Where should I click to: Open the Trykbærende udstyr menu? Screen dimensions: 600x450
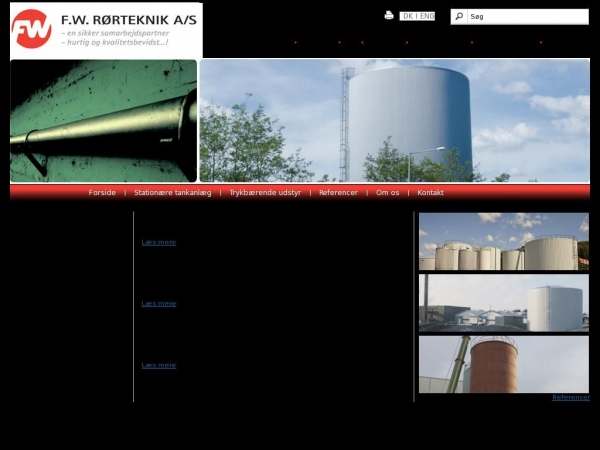tap(265, 193)
